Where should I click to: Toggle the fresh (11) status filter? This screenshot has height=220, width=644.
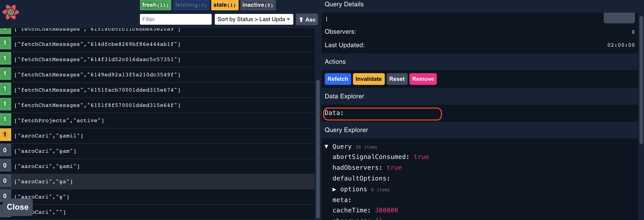pos(155,5)
